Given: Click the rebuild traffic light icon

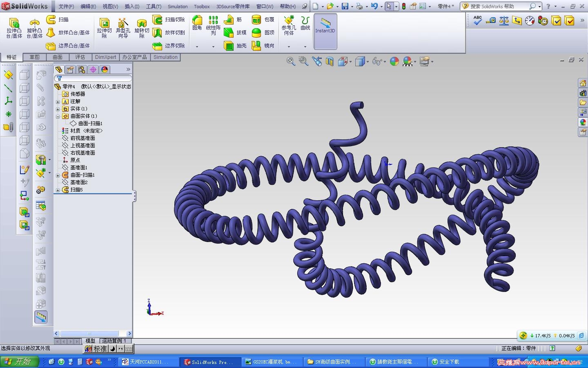Looking at the screenshot, I should 404,6.
